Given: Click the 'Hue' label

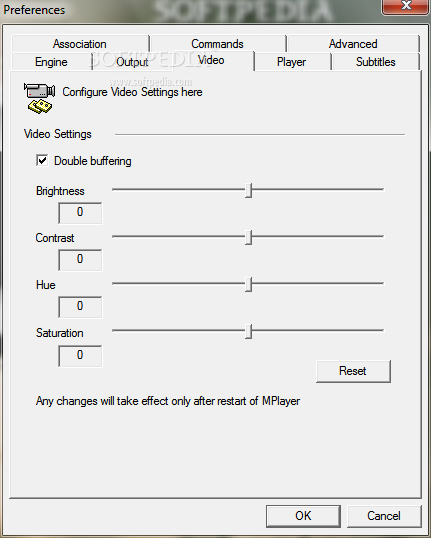Looking at the screenshot, I should tap(46, 285).
